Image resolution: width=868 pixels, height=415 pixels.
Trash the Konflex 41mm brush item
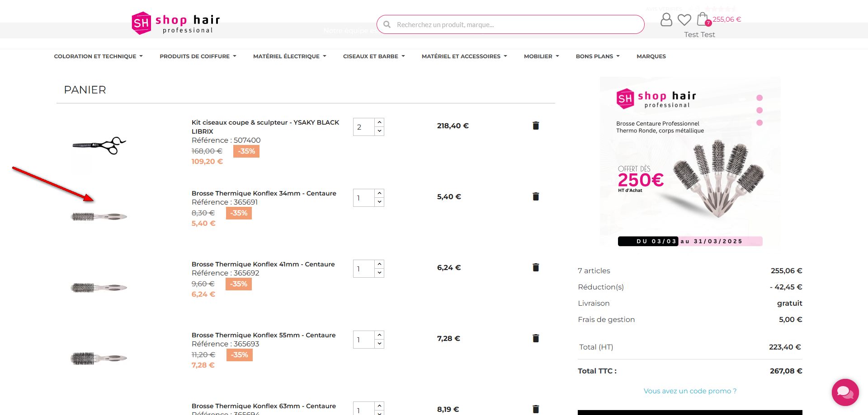point(536,267)
